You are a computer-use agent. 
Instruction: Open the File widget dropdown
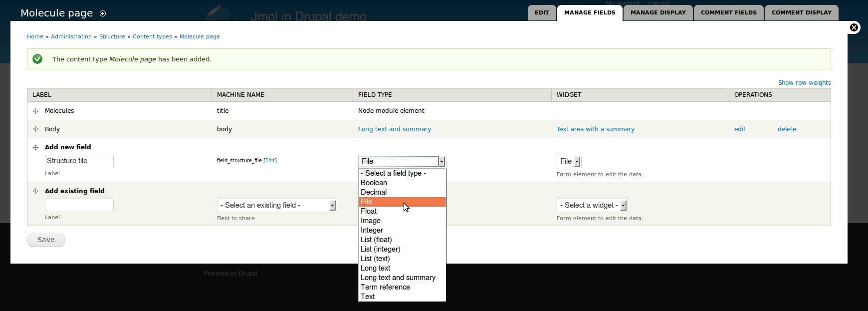[569, 161]
